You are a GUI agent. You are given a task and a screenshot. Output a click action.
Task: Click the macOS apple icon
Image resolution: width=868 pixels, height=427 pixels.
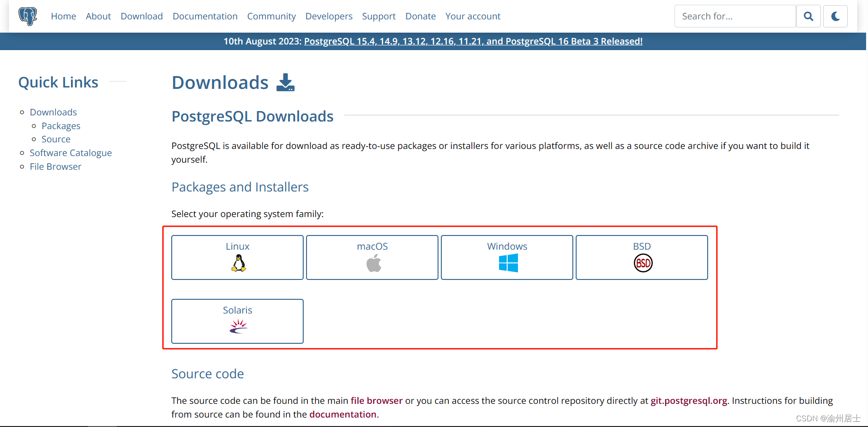pyautogui.click(x=374, y=263)
